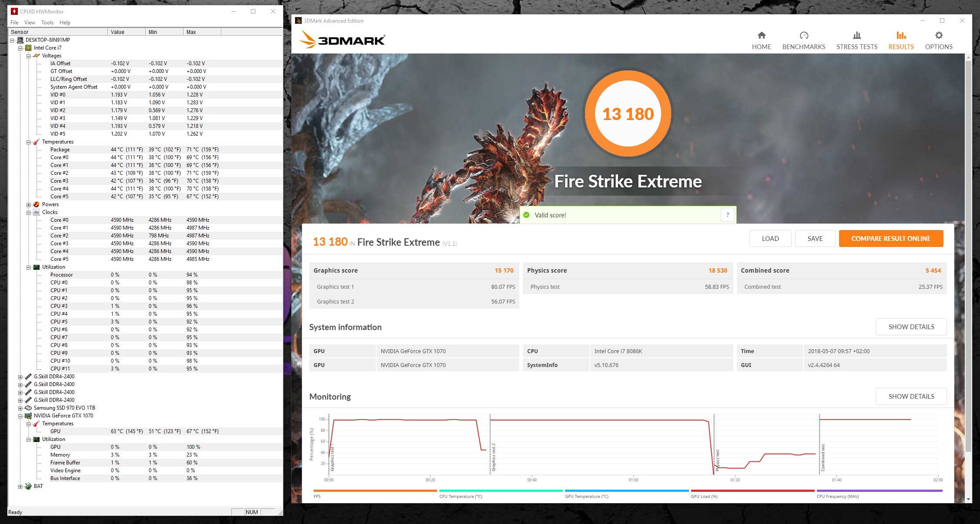
Task: Click the CPU Utilization node icon
Action: 37,267
